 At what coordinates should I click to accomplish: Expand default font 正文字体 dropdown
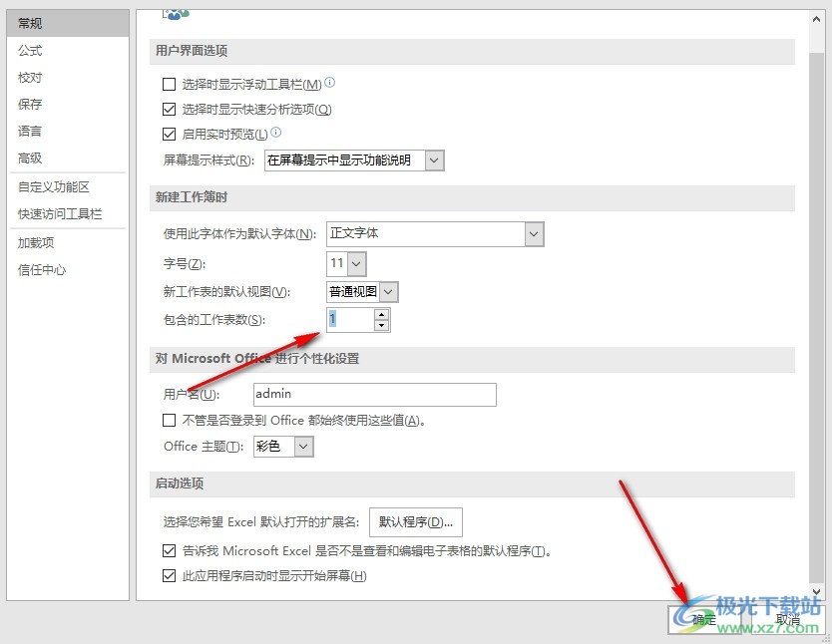point(534,234)
